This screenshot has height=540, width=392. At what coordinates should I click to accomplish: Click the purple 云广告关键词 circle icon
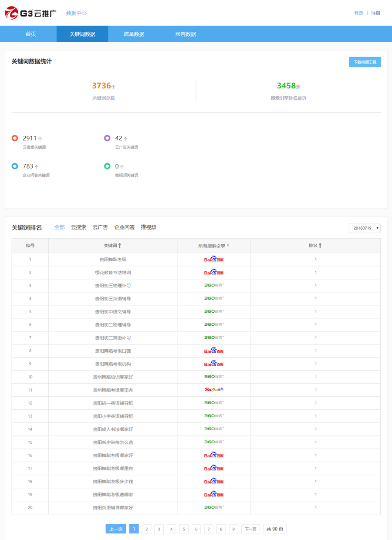(x=107, y=138)
